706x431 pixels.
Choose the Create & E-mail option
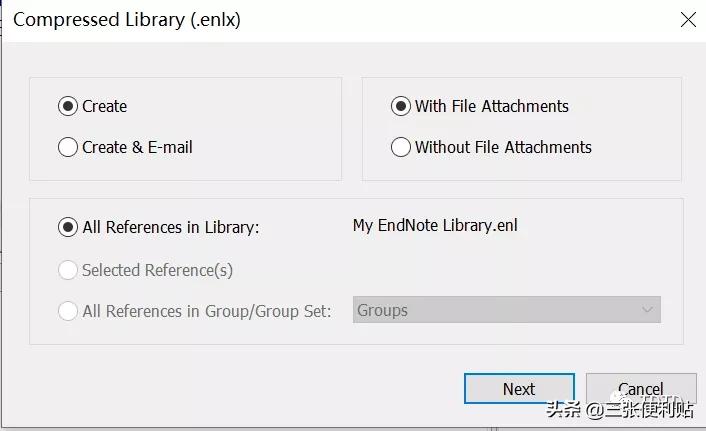click(x=68, y=147)
